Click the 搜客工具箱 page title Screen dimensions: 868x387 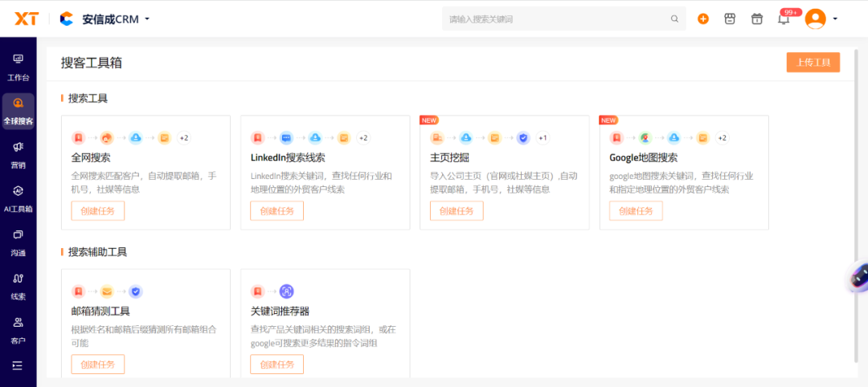(92, 63)
